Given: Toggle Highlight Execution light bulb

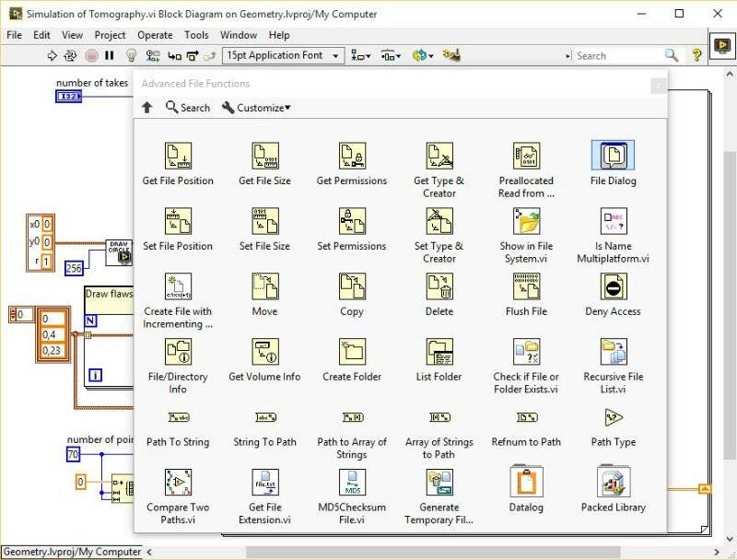Looking at the screenshot, I should point(132,56).
